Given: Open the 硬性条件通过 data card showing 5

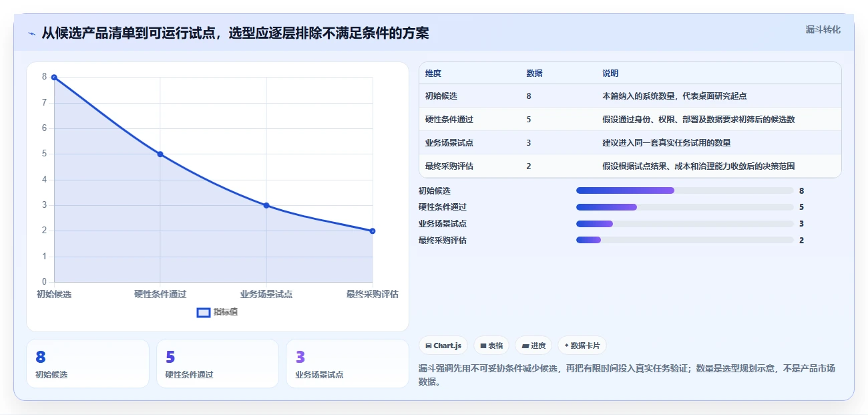Looking at the screenshot, I should [x=217, y=364].
